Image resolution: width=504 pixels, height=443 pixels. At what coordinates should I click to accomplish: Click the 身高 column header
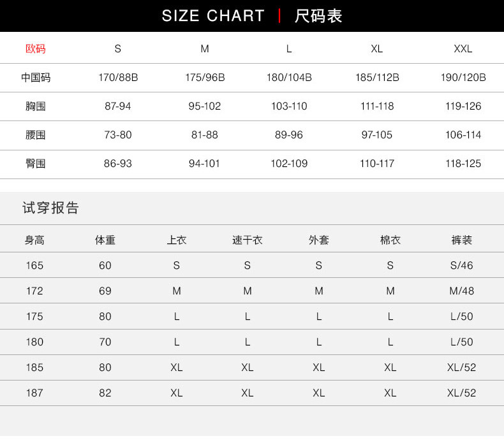pos(35,240)
